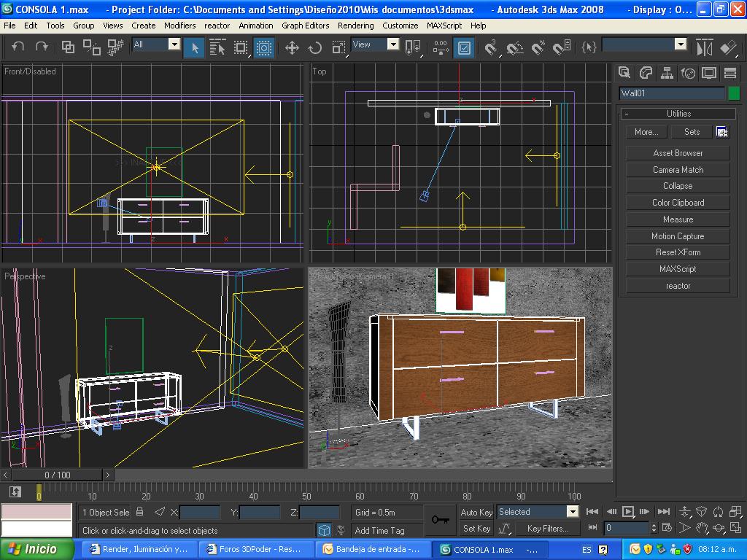
Task: Click the Reset XForm button
Action: coord(678,252)
